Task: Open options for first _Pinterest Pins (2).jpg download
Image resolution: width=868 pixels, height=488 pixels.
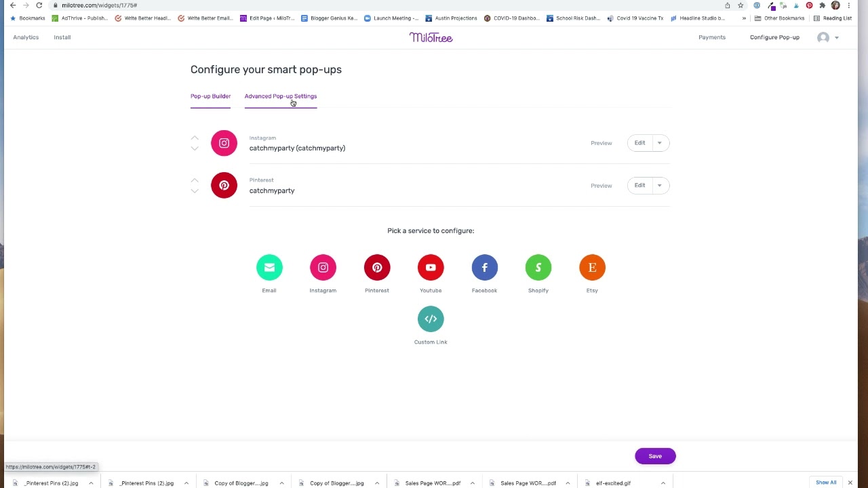Action: [x=90, y=483]
